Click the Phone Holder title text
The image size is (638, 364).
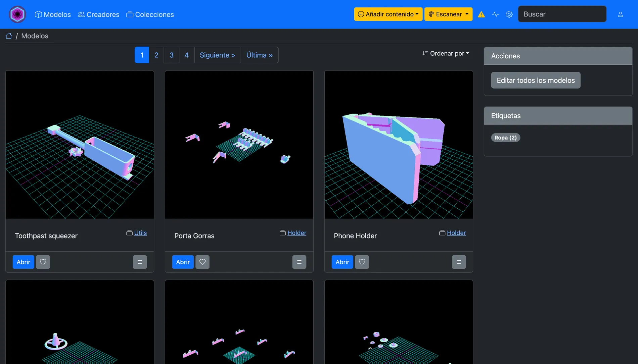(355, 236)
